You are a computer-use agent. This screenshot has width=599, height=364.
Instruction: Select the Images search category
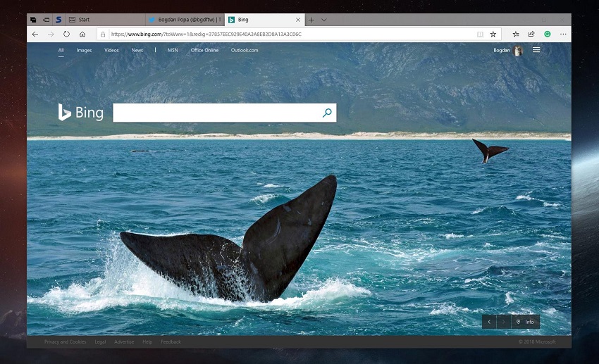pyautogui.click(x=84, y=50)
